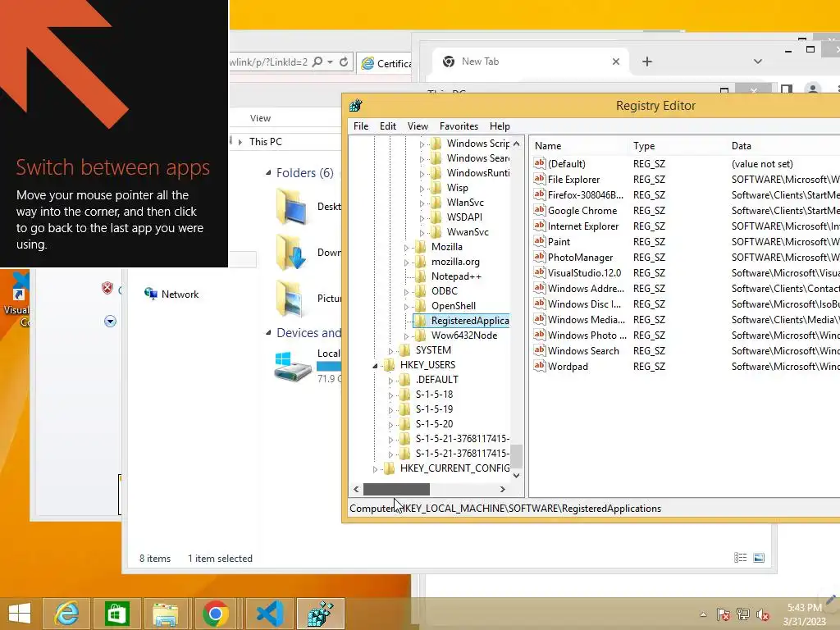The image size is (840, 630).
Task: Expand the SYSTEM registry key
Action: [390, 351]
